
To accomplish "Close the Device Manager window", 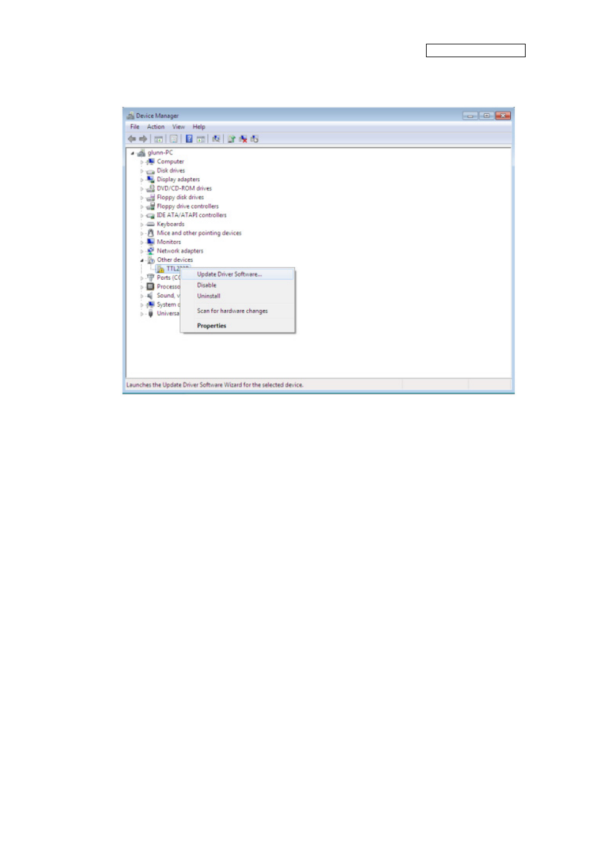I will coord(503,116).
